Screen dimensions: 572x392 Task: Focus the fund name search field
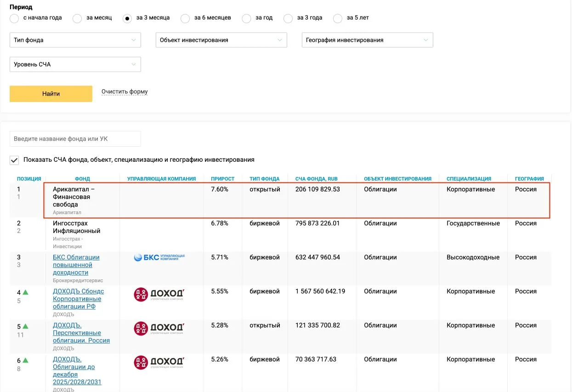pyautogui.click(x=75, y=139)
